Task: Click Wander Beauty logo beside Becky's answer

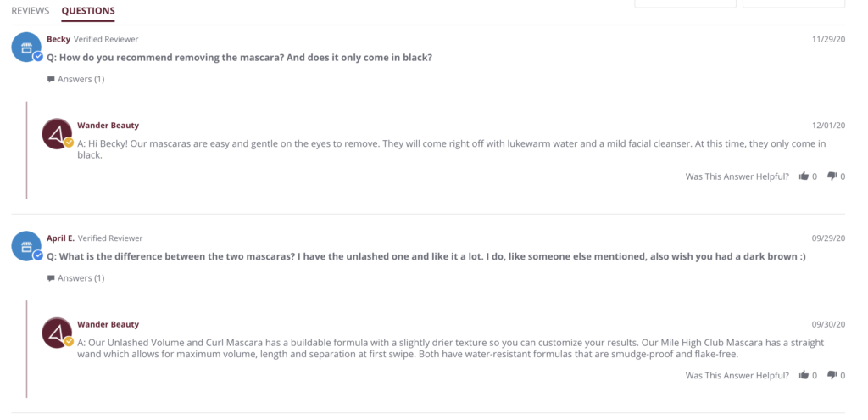Action: pos(58,134)
